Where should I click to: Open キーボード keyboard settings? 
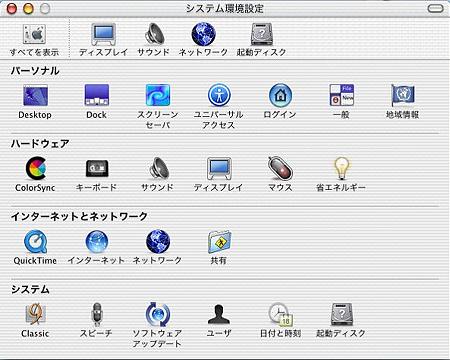[97, 168]
